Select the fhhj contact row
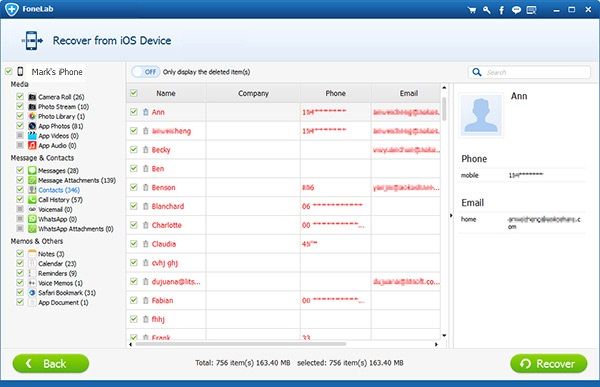Screen dimensions: 600x387 [284, 319]
